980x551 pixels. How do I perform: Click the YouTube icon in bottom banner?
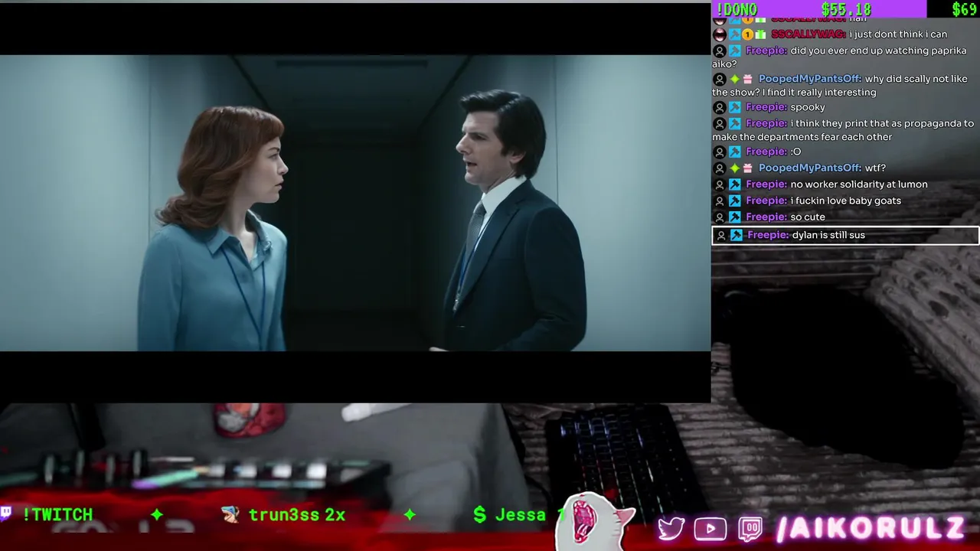pyautogui.click(x=710, y=529)
